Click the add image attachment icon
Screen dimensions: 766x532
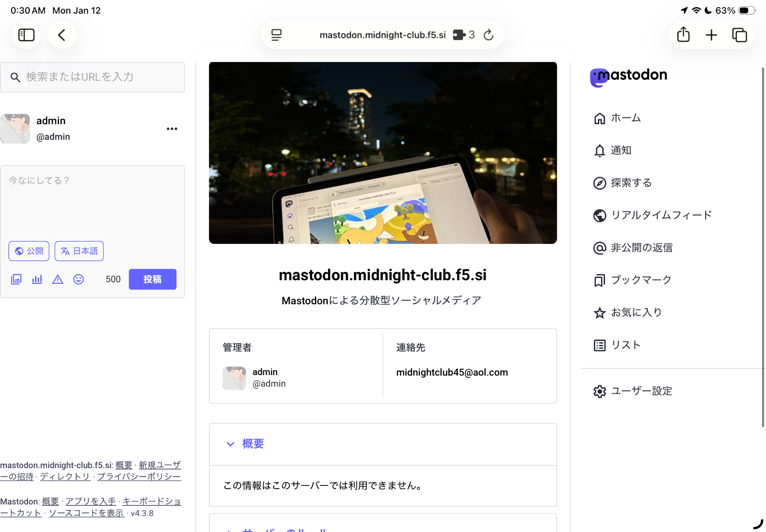click(16, 279)
